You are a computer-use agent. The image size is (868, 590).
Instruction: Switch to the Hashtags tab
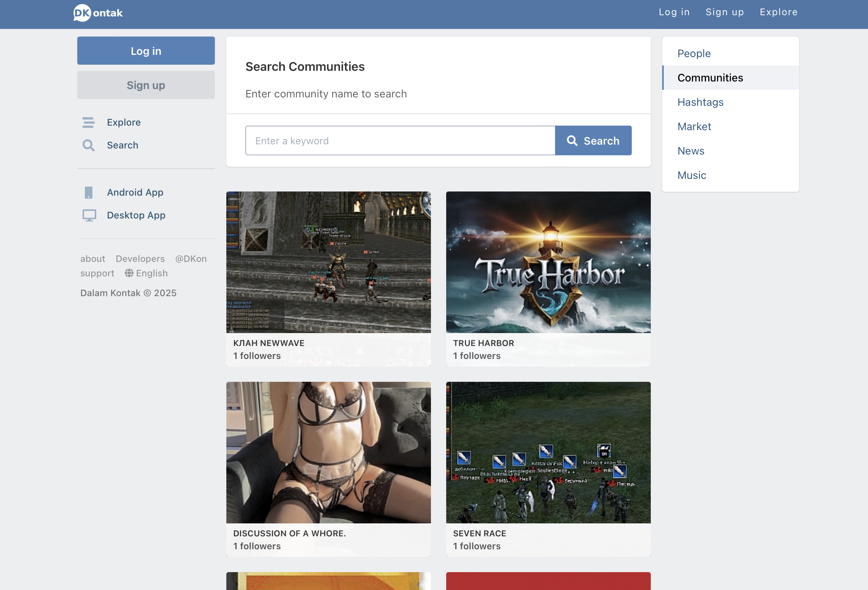point(700,102)
